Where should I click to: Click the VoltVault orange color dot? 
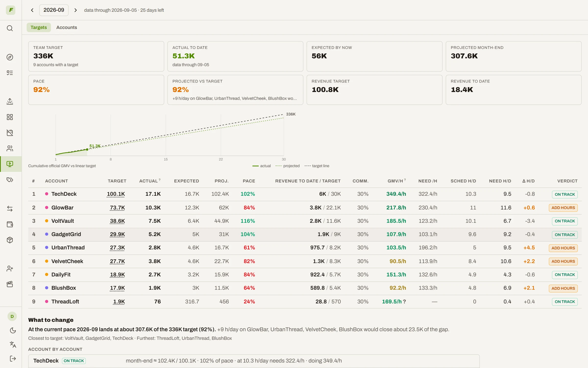tap(47, 221)
